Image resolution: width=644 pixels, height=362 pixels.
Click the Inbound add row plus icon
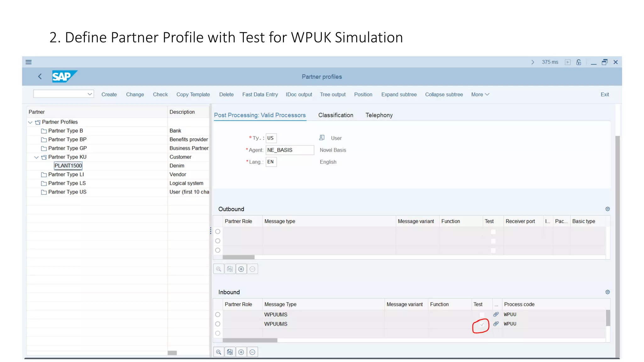point(241,352)
